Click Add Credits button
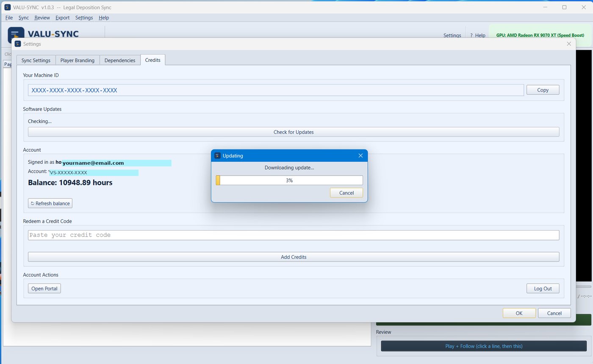Screen dimensions: 593x364 [294, 257]
